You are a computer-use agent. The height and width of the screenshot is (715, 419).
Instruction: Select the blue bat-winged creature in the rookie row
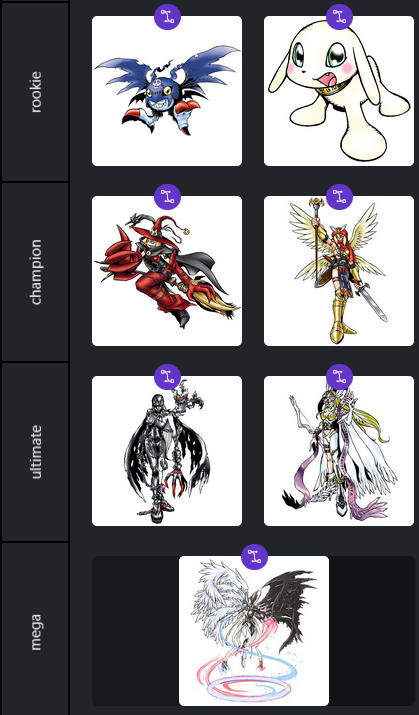click(167, 91)
